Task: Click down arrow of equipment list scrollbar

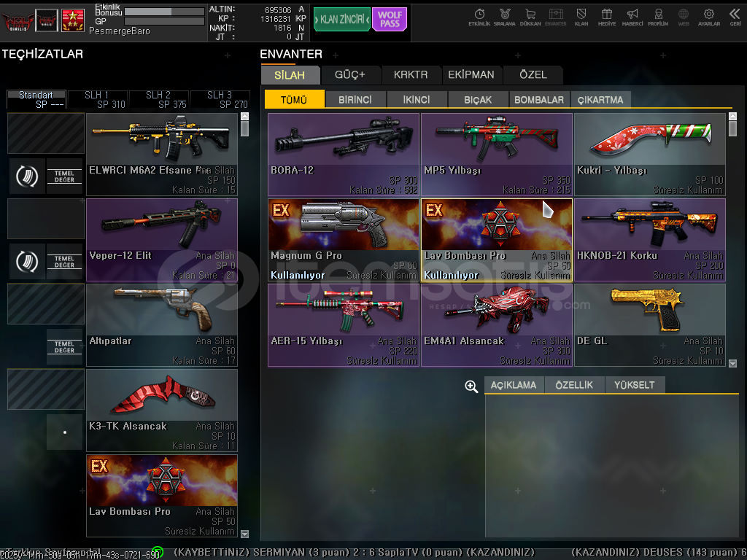Action: pyautogui.click(x=244, y=534)
